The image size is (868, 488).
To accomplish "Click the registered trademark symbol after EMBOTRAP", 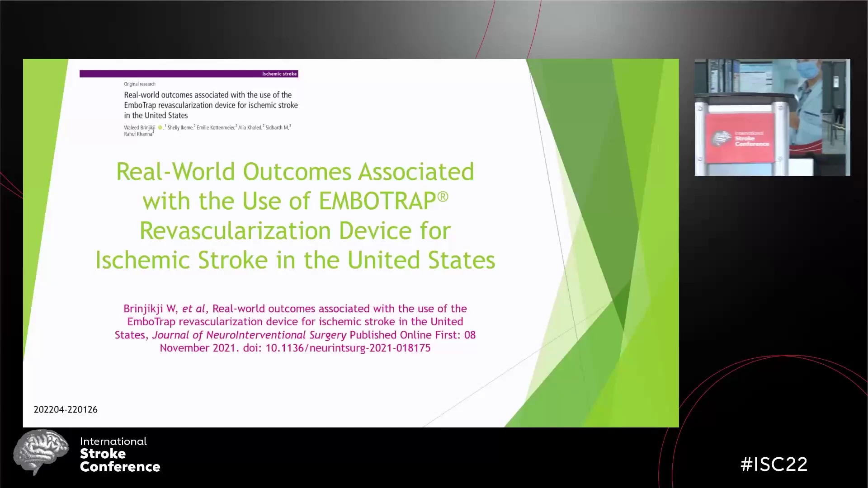I will point(443,197).
